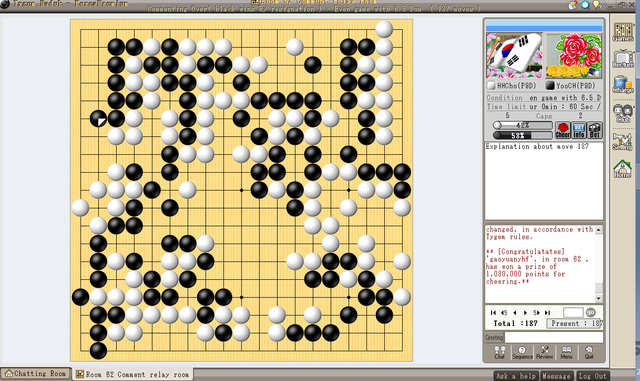Click the pencil note icon in title bar
Viewport: 640px width, 381px height.
pyautogui.click(x=573, y=4)
